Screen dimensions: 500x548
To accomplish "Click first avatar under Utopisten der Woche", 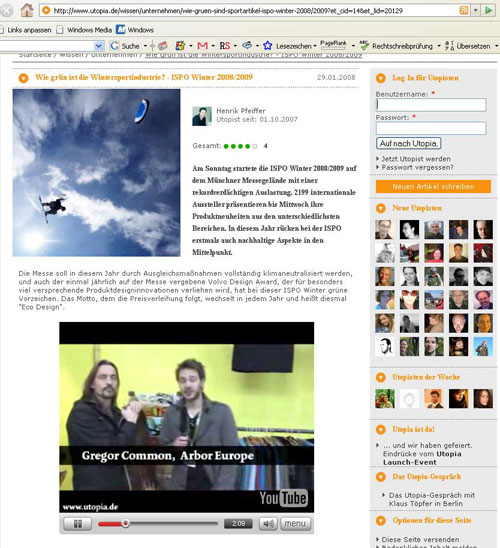I will tap(385, 398).
